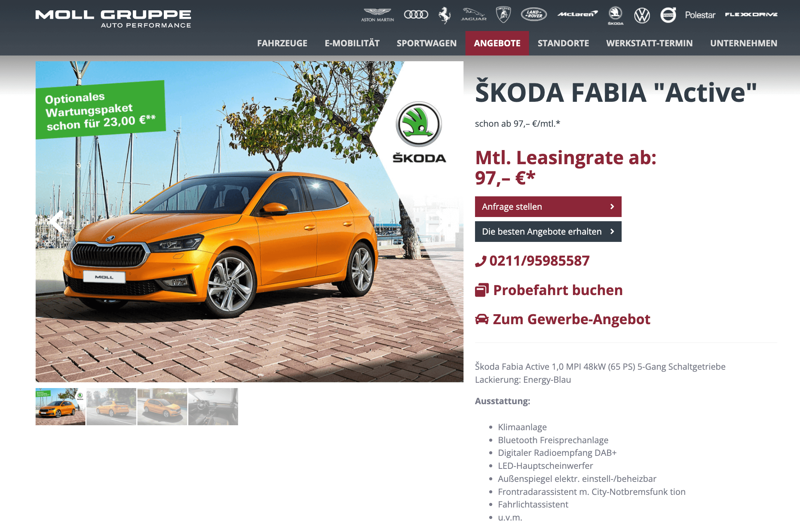
Task: Open the Fahrzeuge menu
Action: [282, 43]
